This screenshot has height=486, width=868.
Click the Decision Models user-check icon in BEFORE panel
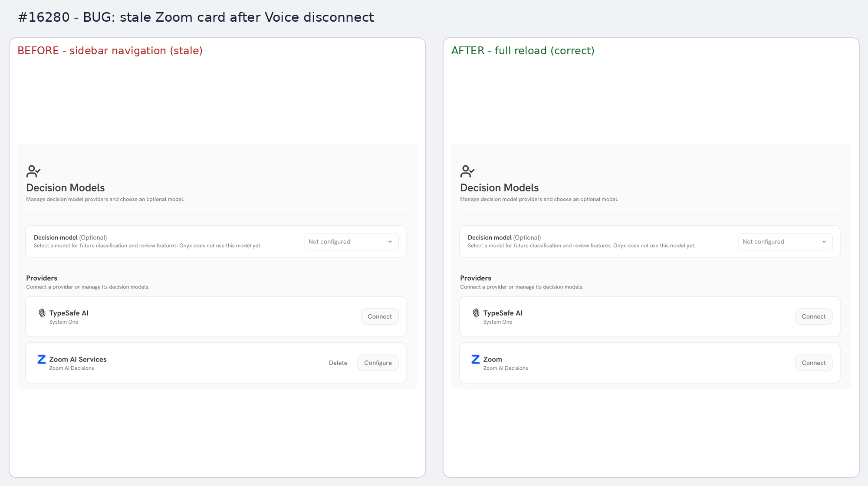click(33, 171)
